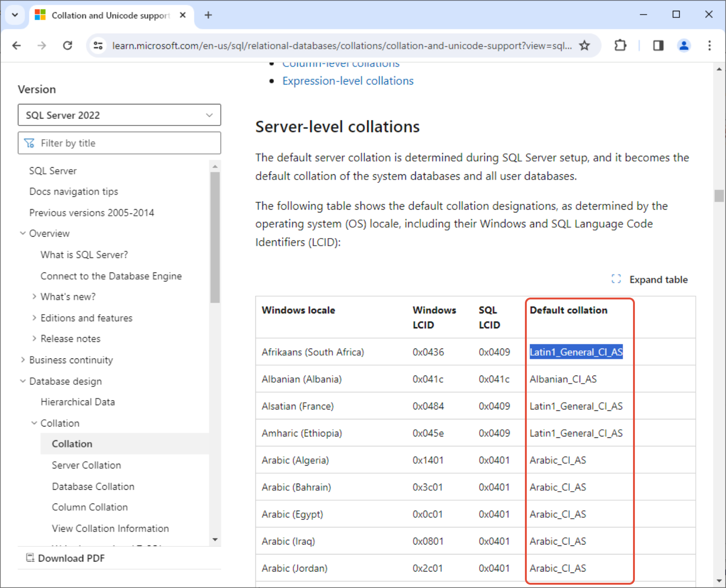Image resolution: width=726 pixels, height=588 pixels.
Task: Collapse the Database design section
Action: point(23,381)
